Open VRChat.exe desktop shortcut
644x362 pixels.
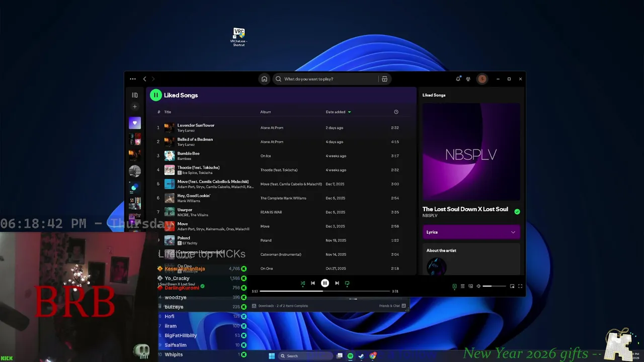coord(239,37)
